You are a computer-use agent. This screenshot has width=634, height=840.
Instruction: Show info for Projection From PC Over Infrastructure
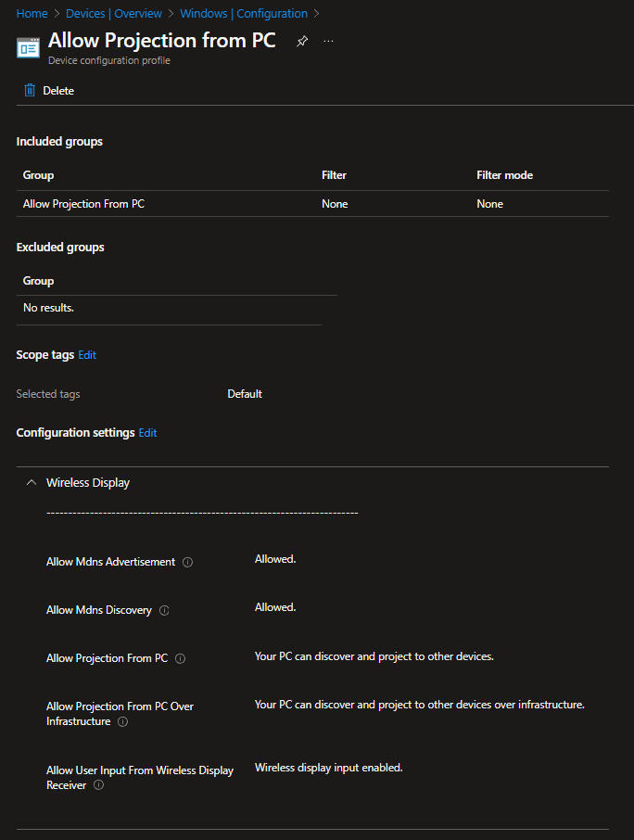tap(122, 721)
